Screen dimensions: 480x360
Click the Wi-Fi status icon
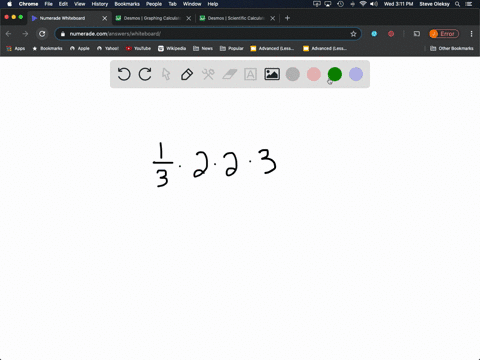point(363,4)
